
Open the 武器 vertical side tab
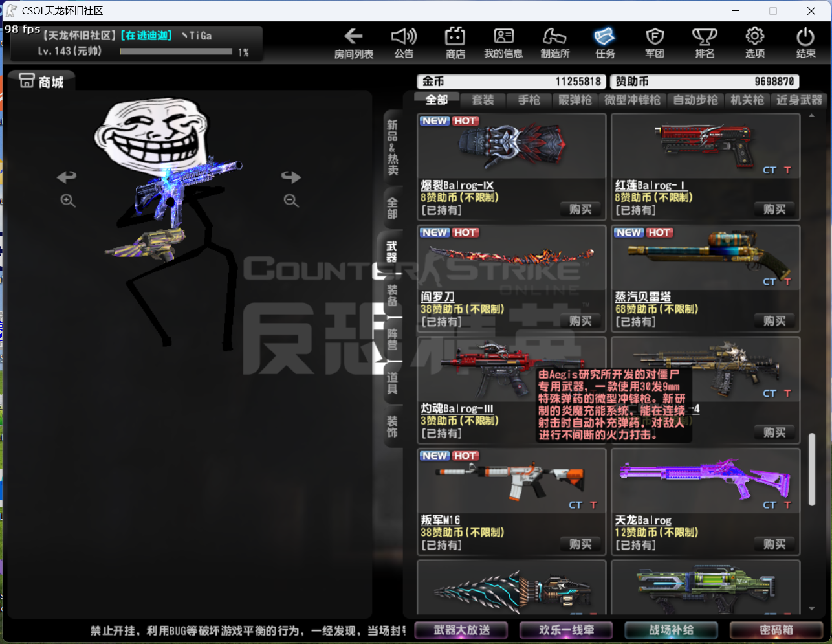(x=391, y=252)
